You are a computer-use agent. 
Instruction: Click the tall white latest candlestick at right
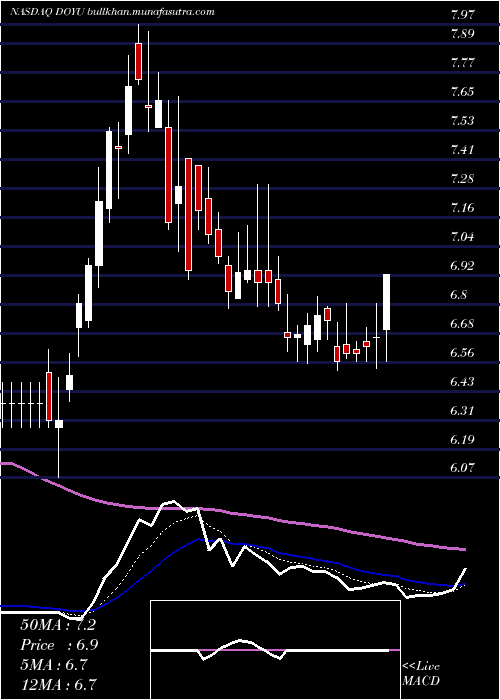coord(387,302)
